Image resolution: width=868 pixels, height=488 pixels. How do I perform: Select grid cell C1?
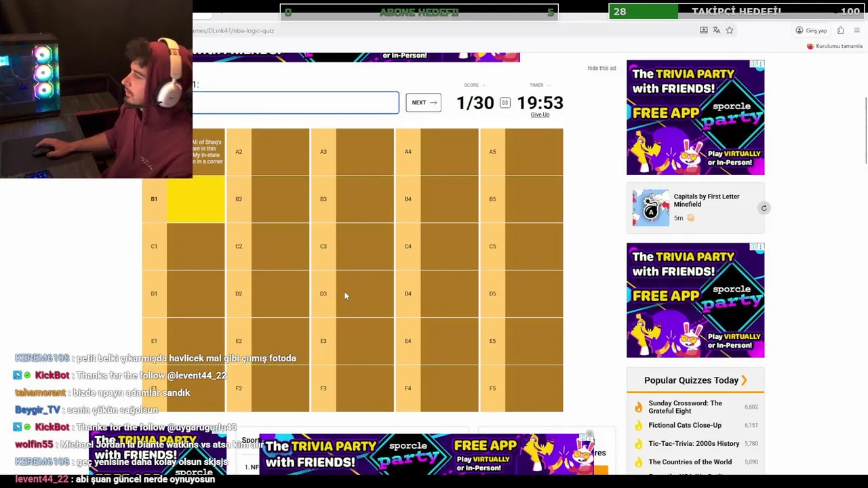(183, 247)
